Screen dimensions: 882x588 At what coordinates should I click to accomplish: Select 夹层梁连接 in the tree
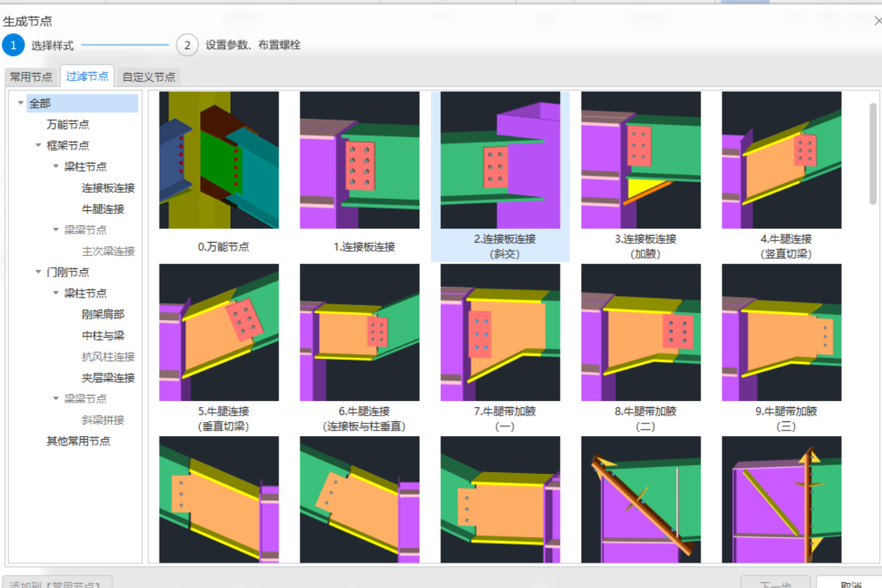(108, 378)
